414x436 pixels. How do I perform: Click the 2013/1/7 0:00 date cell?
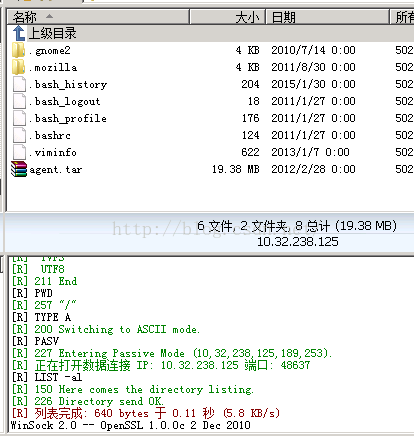coord(310,152)
